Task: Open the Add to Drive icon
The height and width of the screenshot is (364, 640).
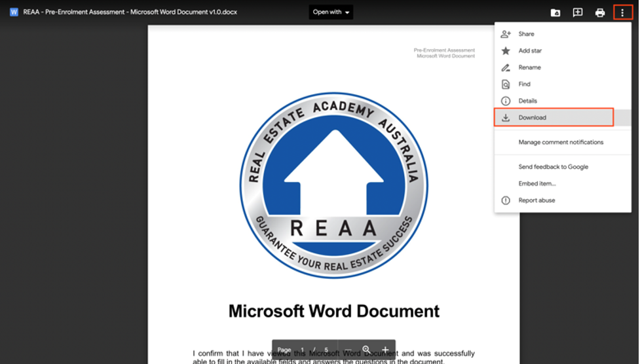Action: [555, 12]
